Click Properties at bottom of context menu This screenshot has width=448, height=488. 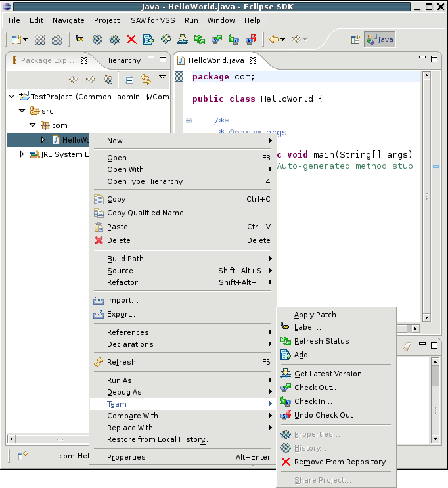[183, 458]
